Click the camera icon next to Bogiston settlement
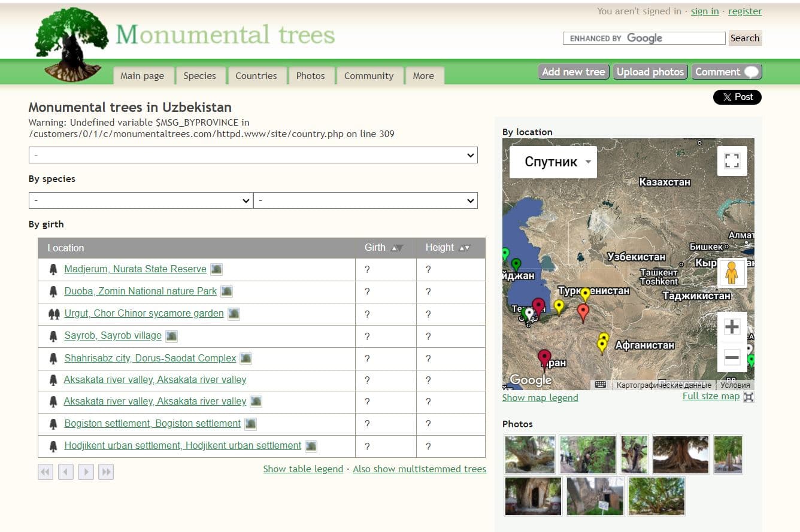The width and height of the screenshot is (800, 532). [x=250, y=424]
